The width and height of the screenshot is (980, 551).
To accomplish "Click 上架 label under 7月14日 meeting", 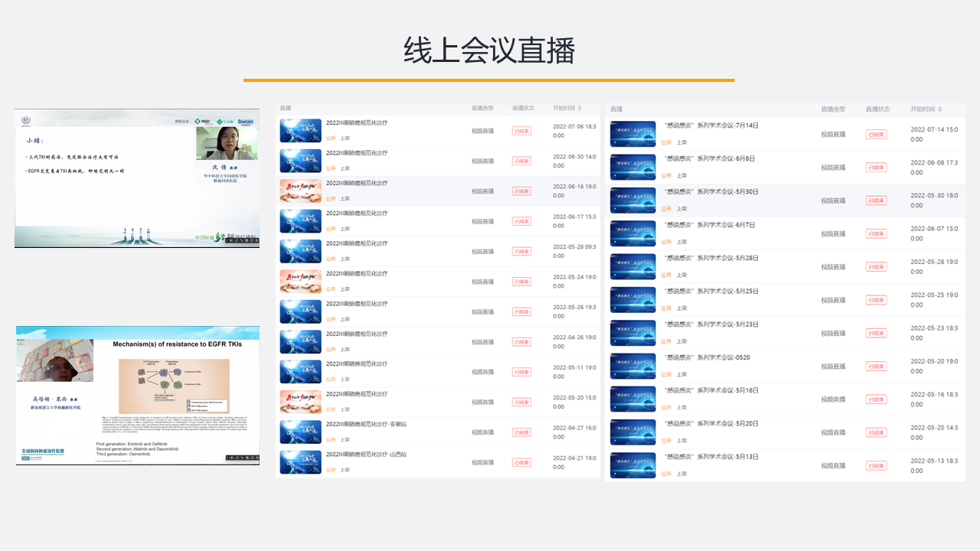I will pyautogui.click(x=681, y=142).
